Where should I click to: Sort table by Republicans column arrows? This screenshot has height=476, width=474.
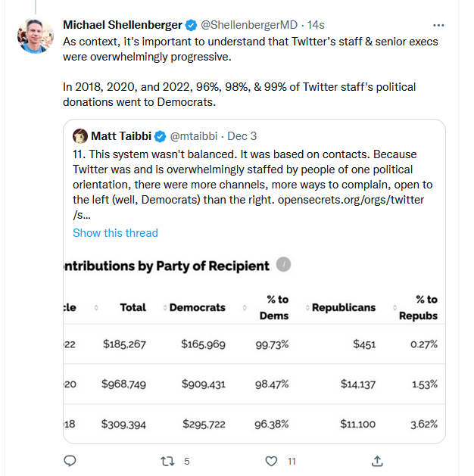(x=307, y=307)
